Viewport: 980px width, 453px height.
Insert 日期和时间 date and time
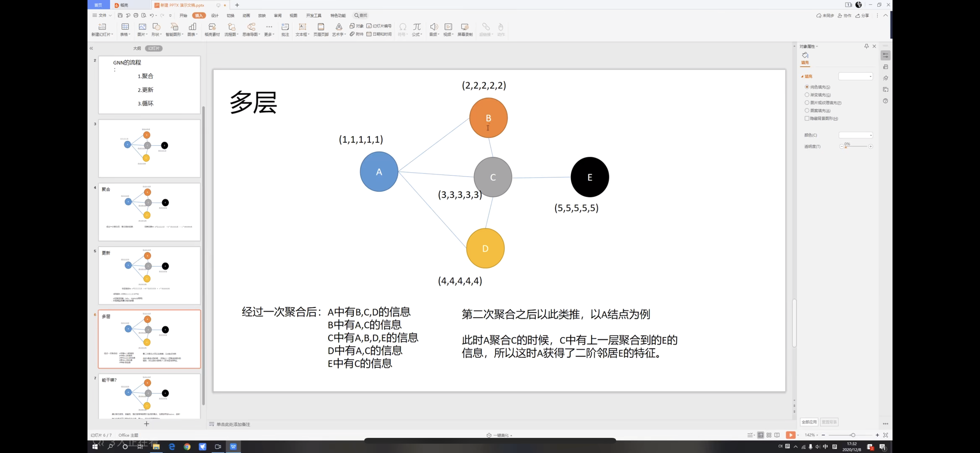pos(379,34)
